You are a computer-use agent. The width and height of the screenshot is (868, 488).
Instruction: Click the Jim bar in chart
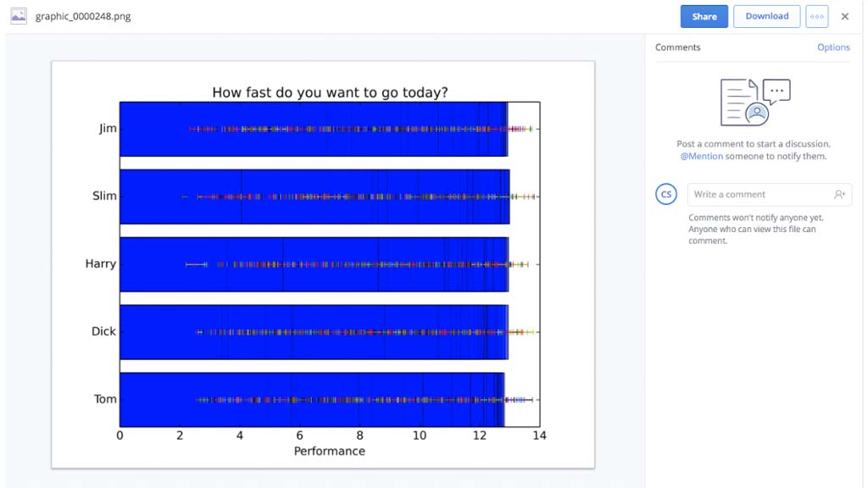point(313,129)
